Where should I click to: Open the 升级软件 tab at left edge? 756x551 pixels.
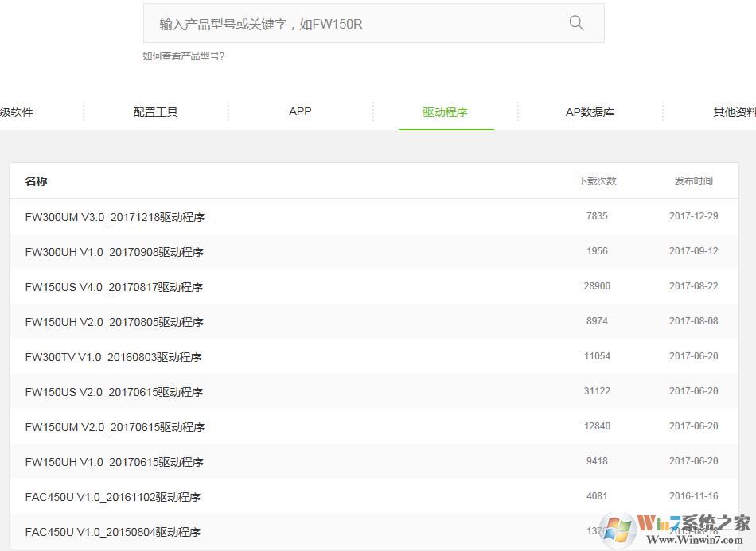(17, 112)
